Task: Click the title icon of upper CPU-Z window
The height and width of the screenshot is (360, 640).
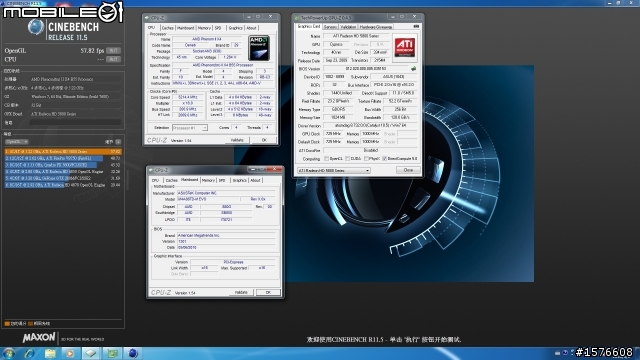Action: (x=147, y=18)
